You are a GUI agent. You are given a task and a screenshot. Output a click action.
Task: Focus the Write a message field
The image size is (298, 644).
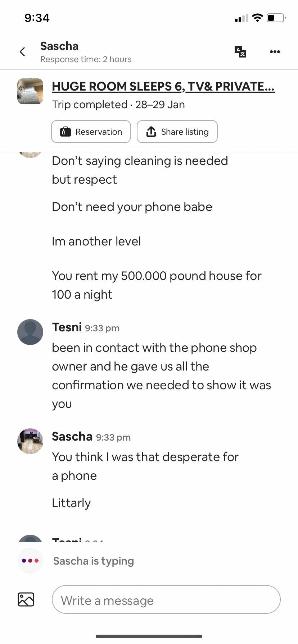coord(166,599)
